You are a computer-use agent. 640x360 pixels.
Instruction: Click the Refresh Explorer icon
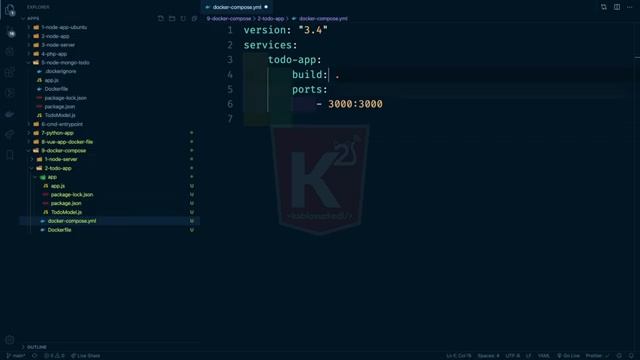(183, 18)
